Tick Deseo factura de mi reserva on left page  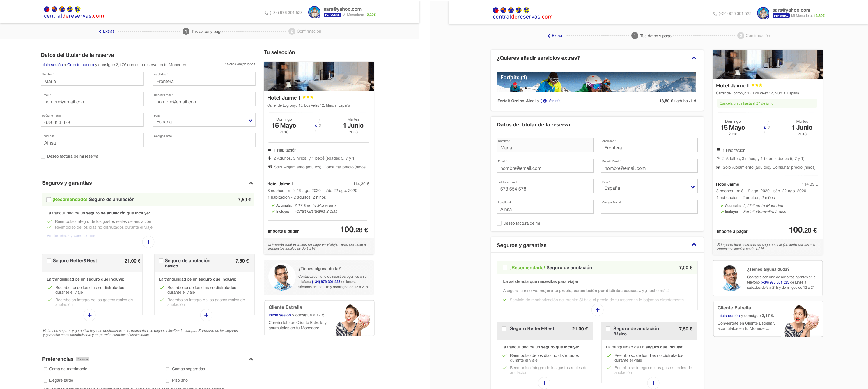point(43,156)
